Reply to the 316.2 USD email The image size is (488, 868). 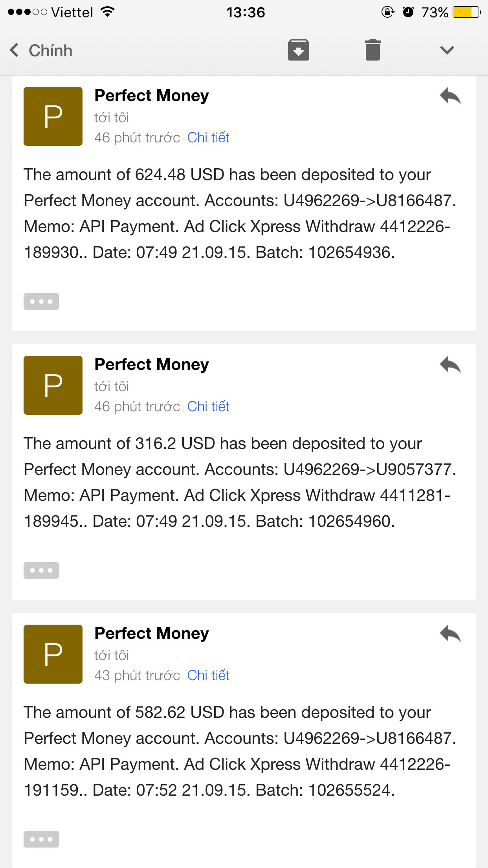(x=450, y=365)
